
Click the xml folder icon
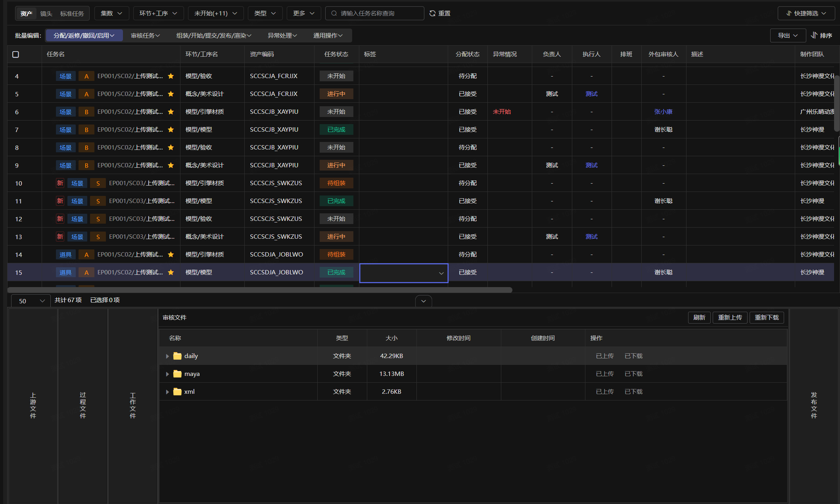click(177, 392)
